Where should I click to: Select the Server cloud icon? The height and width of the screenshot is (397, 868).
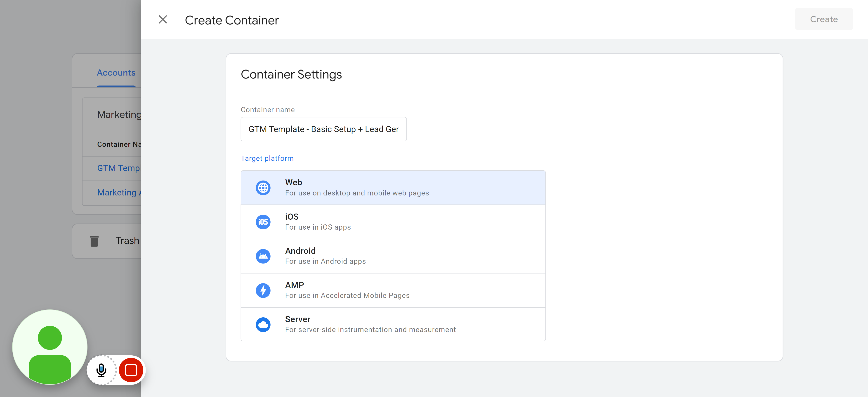263,324
